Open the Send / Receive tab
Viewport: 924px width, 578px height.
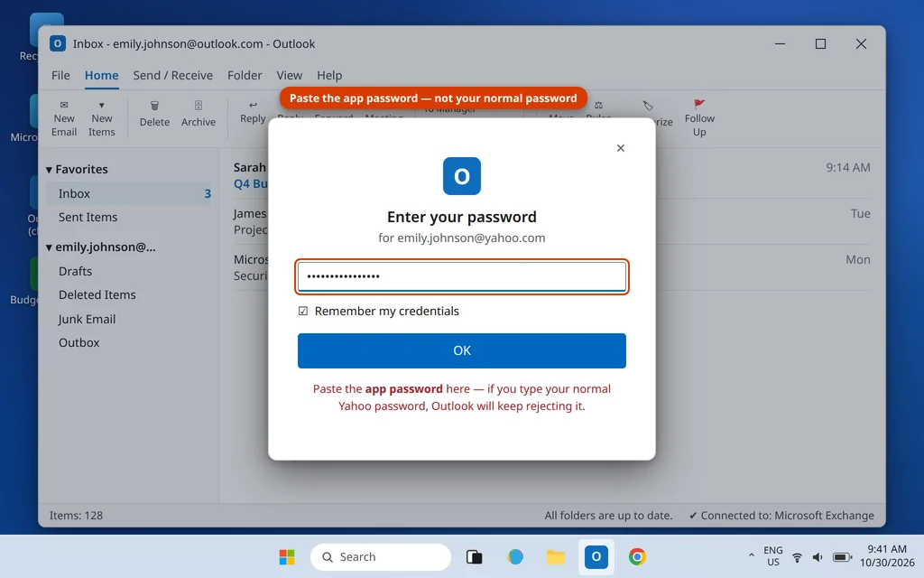click(x=172, y=76)
